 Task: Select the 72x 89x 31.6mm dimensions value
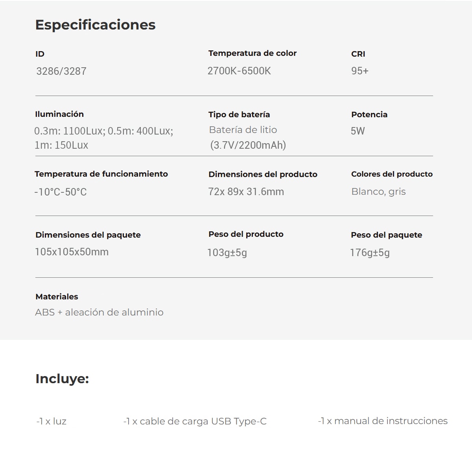pos(246,192)
